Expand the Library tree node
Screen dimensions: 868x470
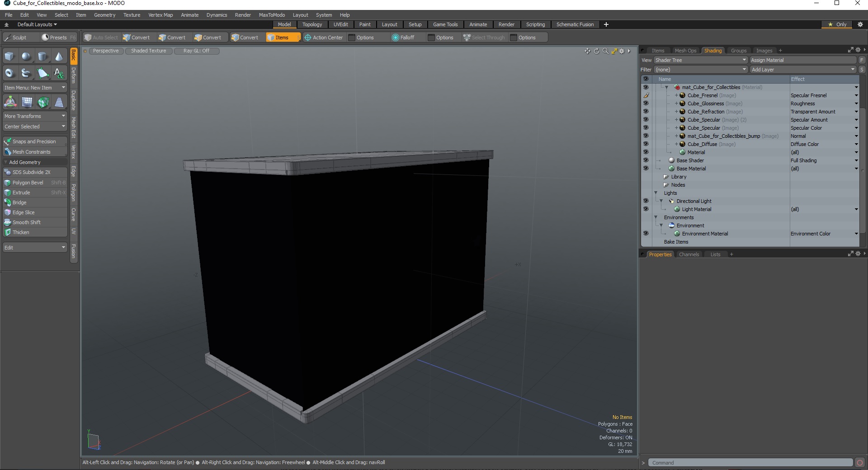(666, 177)
